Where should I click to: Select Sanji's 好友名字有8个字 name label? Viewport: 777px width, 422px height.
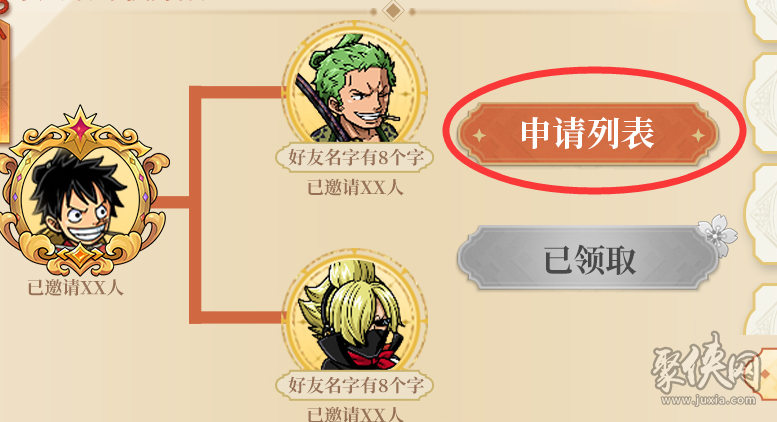point(354,385)
